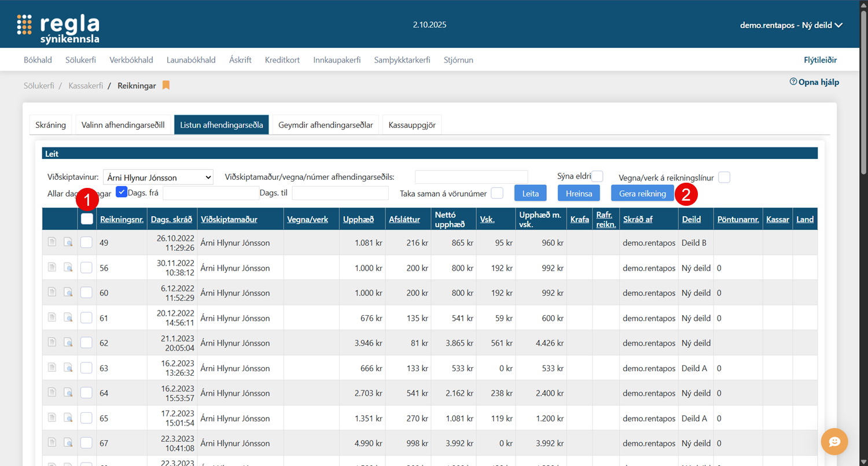This screenshot has width=868, height=466.
Task: Click the document icon in row 62
Action: point(52,343)
